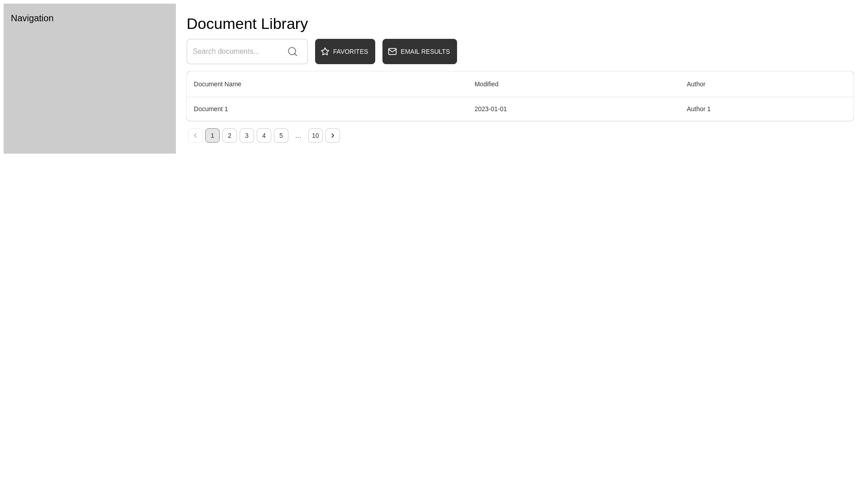Click the currently active page 1 button

pos(212,136)
